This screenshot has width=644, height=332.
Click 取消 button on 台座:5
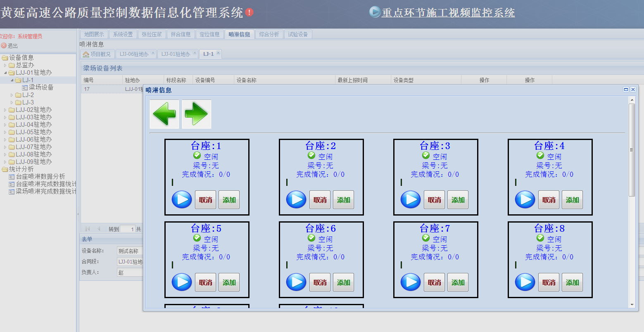click(206, 282)
